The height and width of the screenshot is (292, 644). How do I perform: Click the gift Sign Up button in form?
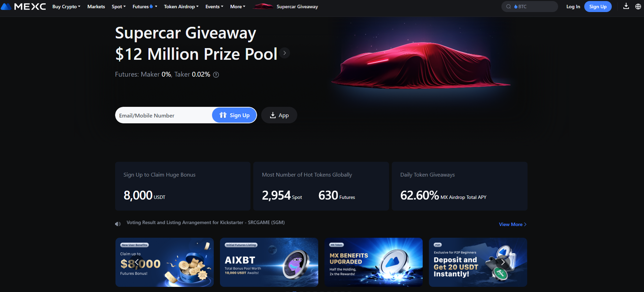click(234, 115)
